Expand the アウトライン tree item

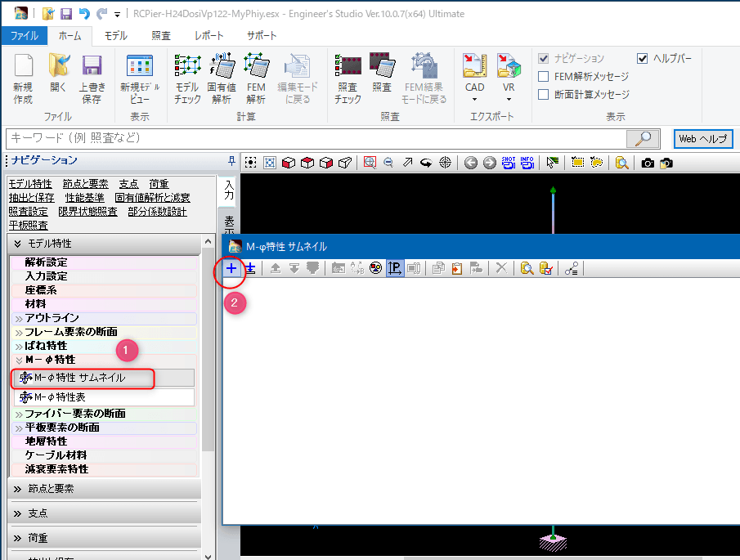pyautogui.click(x=19, y=318)
